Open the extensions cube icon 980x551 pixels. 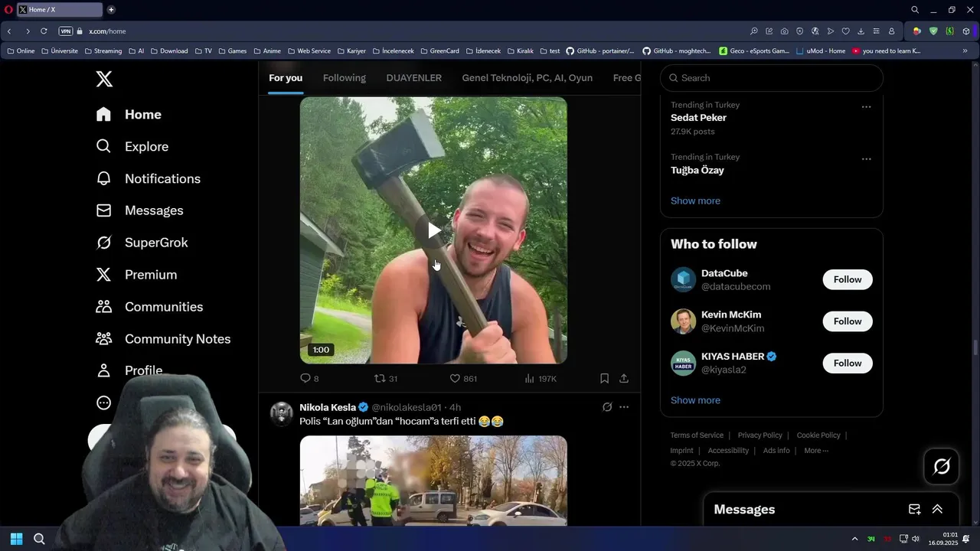(x=966, y=31)
